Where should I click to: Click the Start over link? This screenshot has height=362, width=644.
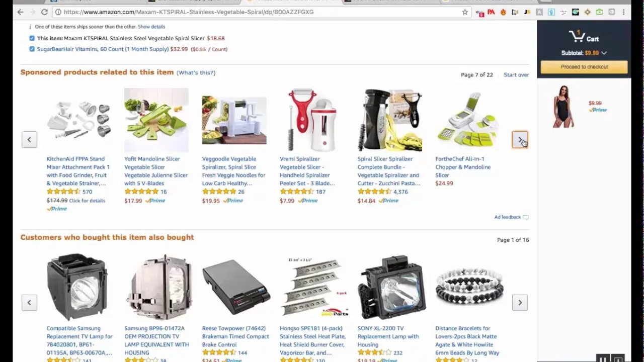(516, 75)
